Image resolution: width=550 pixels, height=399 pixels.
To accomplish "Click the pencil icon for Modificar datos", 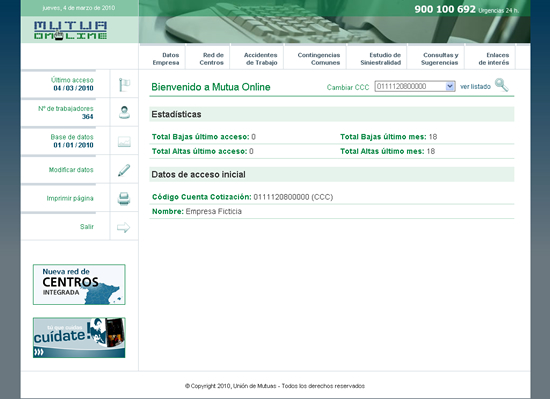I will tap(124, 170).
